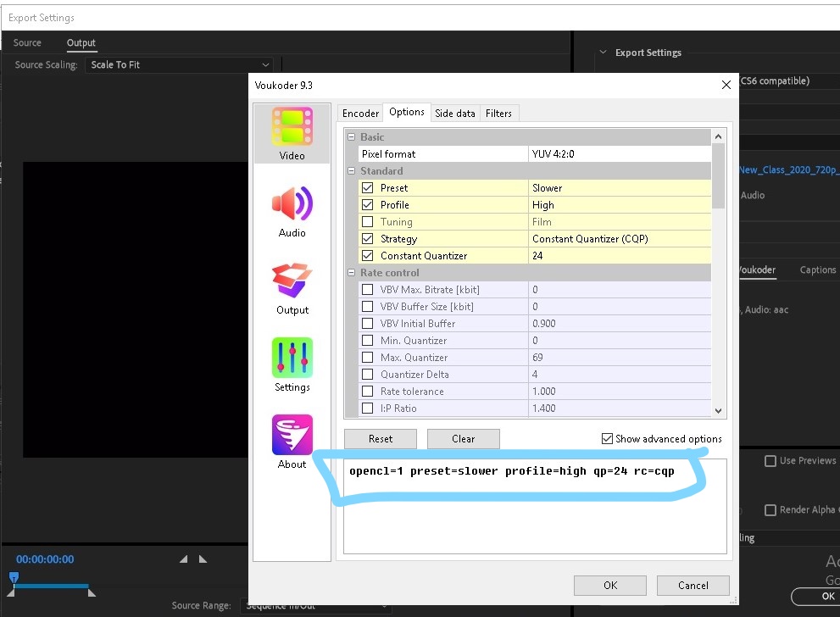Open the About tornado icon

tap(292, 436)
